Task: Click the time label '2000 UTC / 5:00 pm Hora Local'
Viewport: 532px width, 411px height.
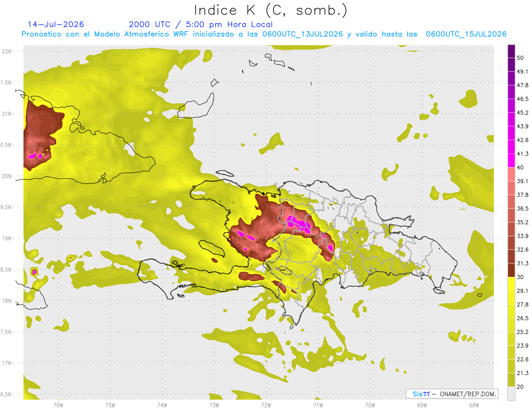Action: click(x=201, y=24)
